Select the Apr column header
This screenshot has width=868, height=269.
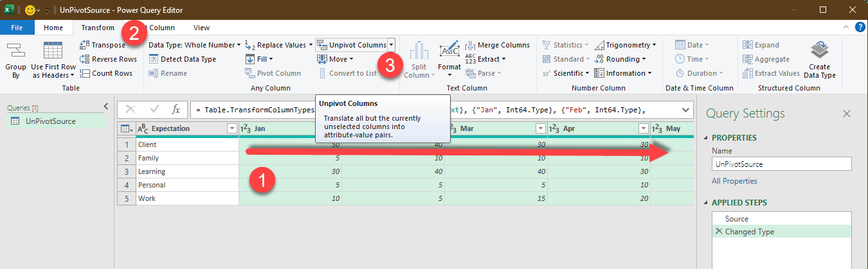pos(599,128)
